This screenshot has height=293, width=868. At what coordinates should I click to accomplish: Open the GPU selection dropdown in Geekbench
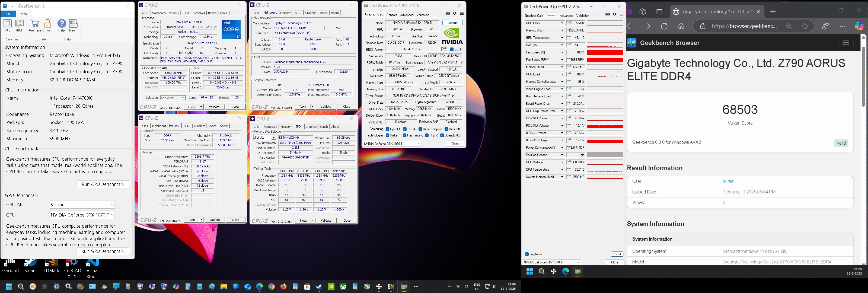(x=82, y=215)
